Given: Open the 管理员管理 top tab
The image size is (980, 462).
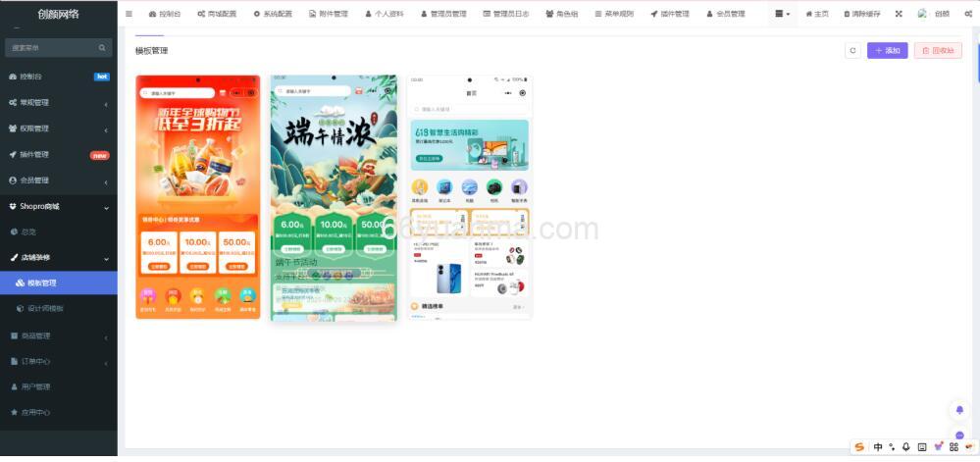Looking at the screenshot, I should pos(443,14).
